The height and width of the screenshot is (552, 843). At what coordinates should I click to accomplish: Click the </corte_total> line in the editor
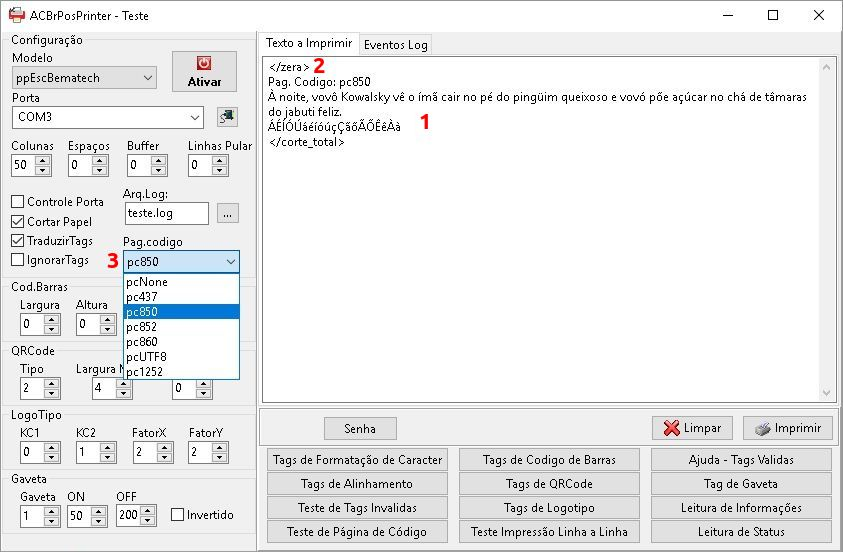click(x=306, y=142)
